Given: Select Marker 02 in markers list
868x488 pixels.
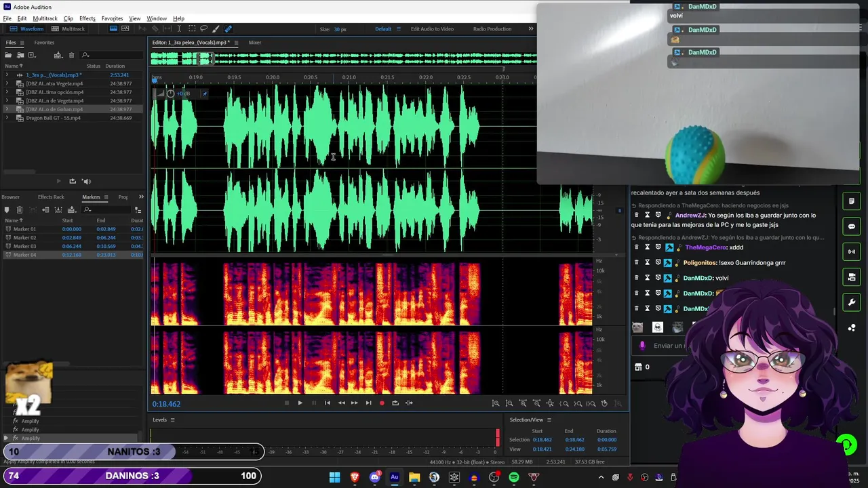Looking at the screenshot, I should click(73, 238).
